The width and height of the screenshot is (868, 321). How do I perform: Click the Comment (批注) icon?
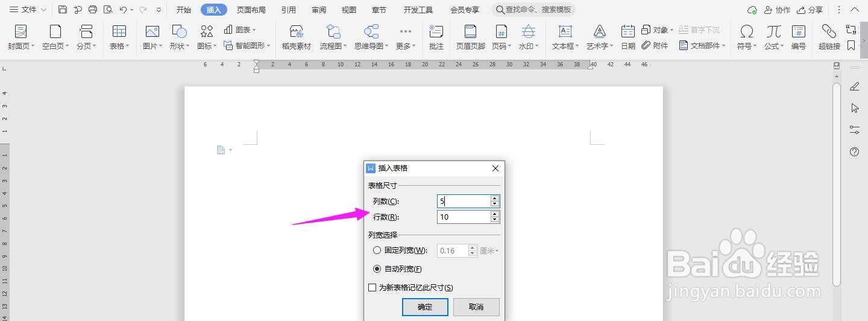[436, 31]
